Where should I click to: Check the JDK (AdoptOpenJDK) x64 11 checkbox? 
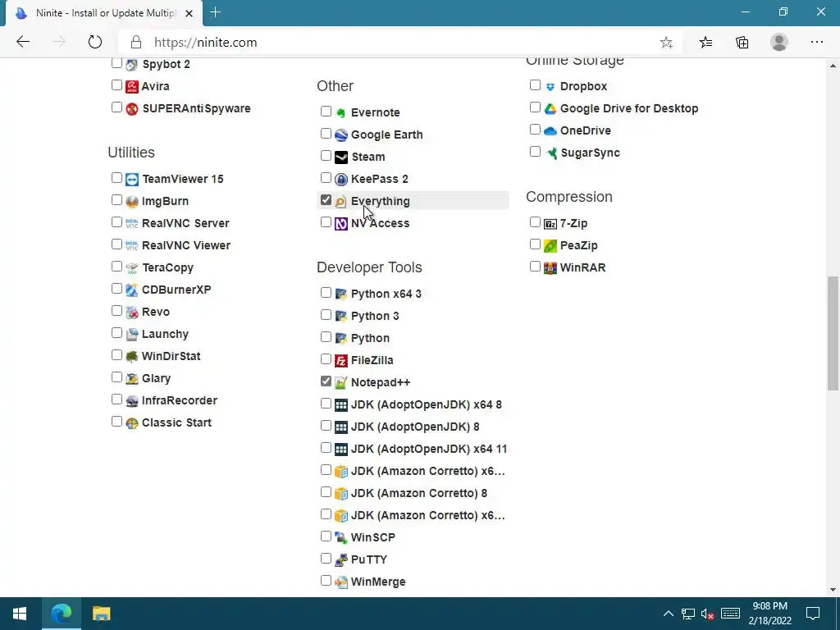[x=326, y=447]
